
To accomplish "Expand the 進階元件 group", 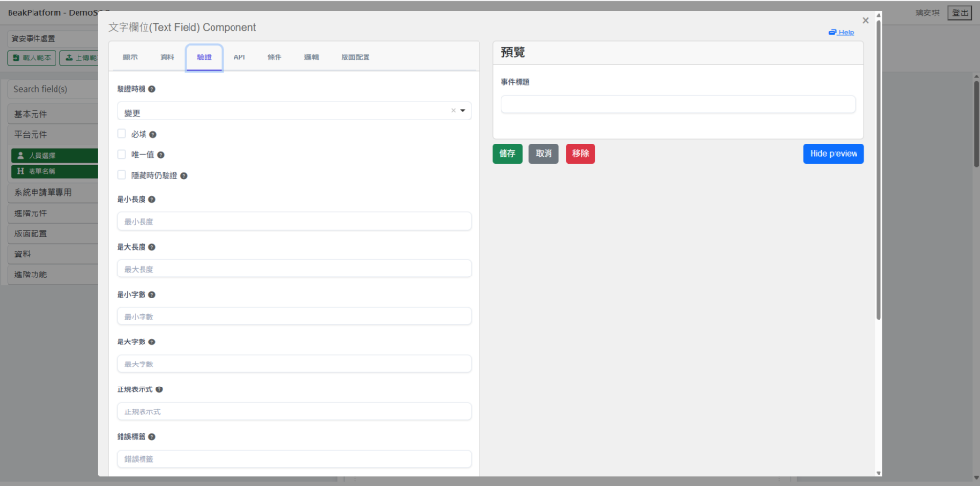I will [54, 213].
